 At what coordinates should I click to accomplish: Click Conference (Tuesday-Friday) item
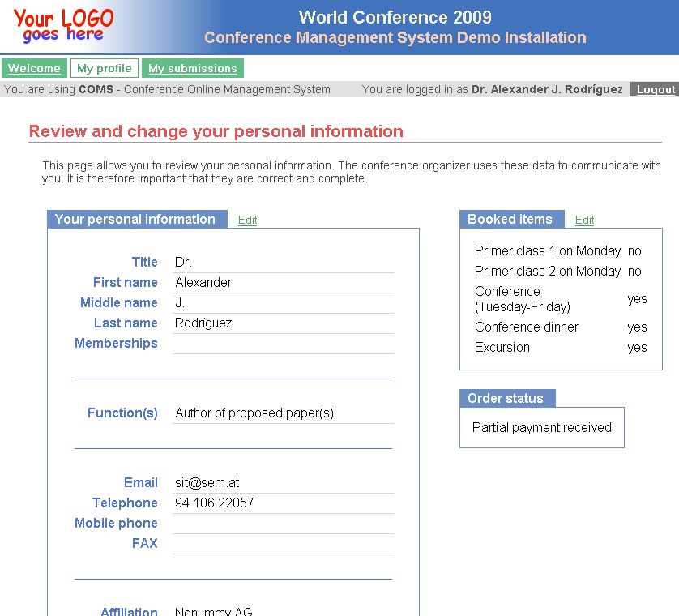(x=523, y=299)
